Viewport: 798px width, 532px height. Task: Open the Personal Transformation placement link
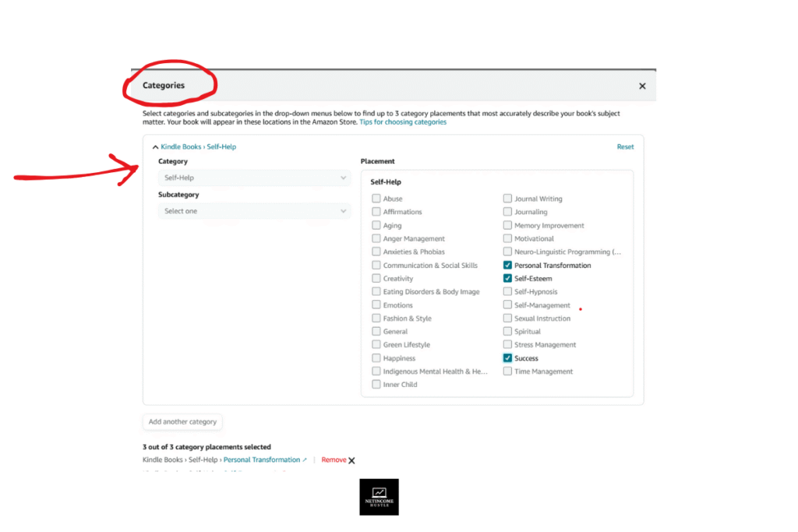(x=262, y=460)
